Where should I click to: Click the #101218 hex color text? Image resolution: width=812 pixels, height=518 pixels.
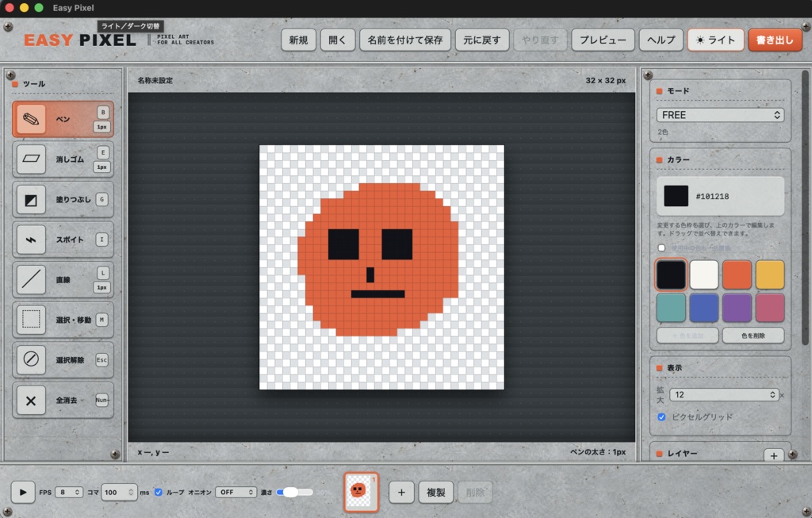tap(712, 196)
